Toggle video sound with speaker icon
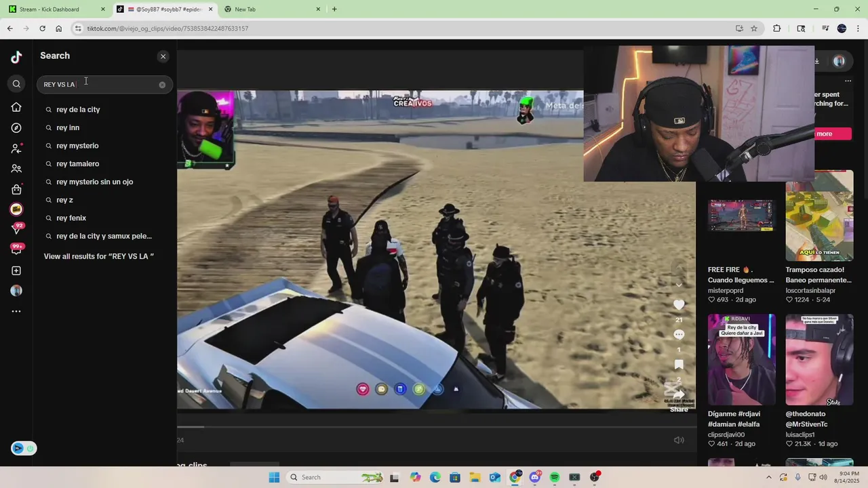Screen dimensions: 868x488 click(x=679, y=440)
